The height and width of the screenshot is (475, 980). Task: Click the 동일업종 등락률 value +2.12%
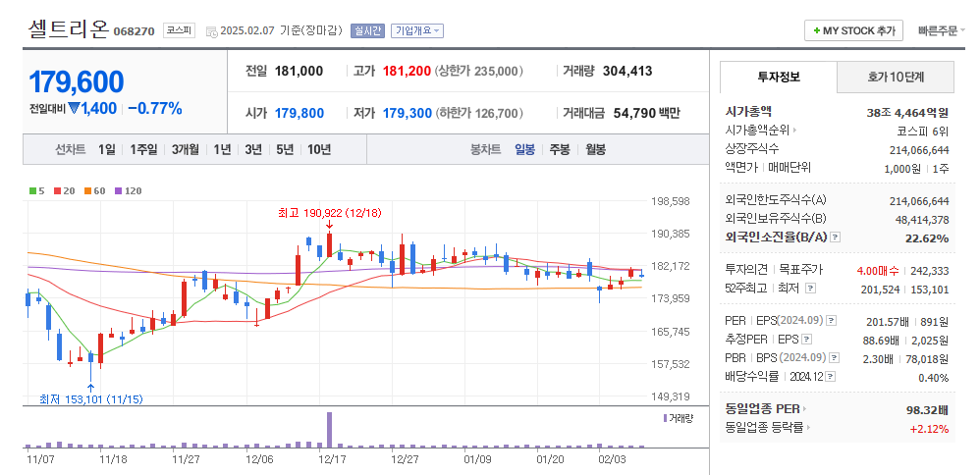pos(929,429)
